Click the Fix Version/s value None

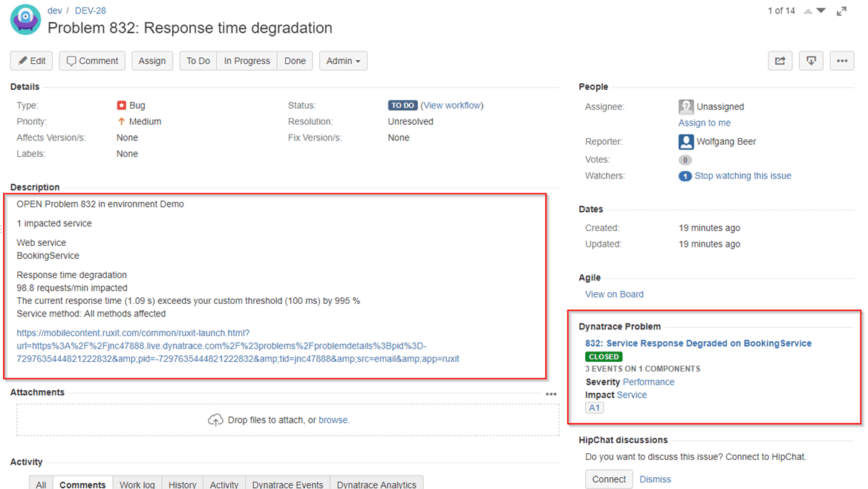coord(399,137)
